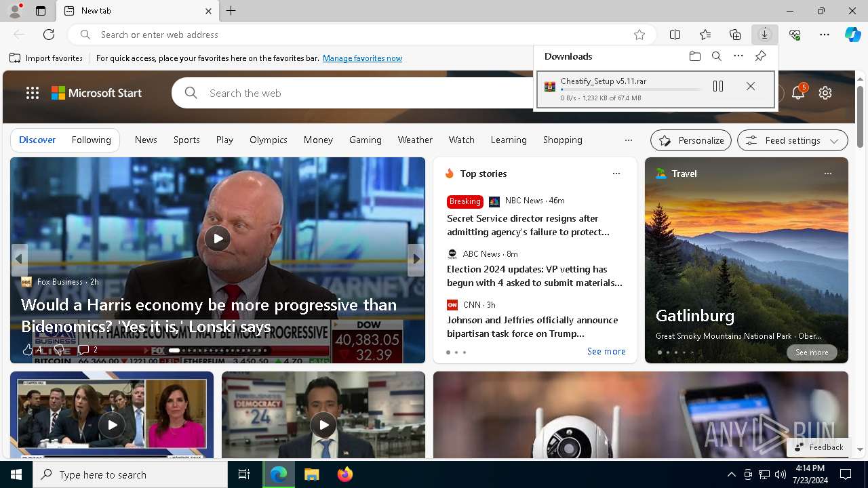Open Johnson and Jeffries task force story

tap(532, 327)
